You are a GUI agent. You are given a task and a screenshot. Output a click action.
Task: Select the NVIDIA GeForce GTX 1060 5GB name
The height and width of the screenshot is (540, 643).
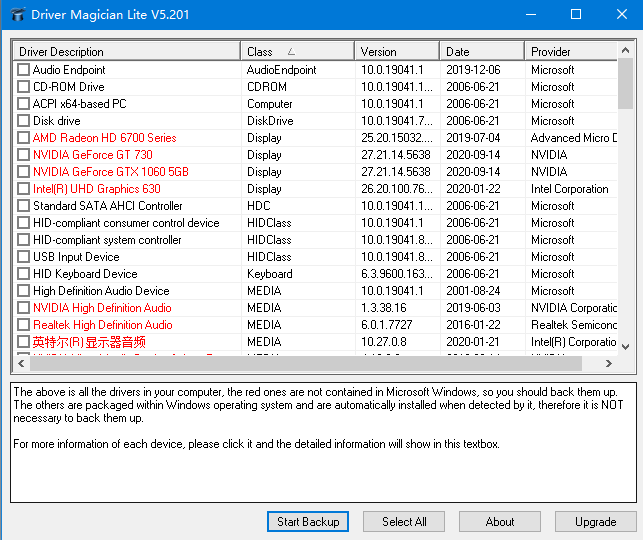click(x=111, y=172)
